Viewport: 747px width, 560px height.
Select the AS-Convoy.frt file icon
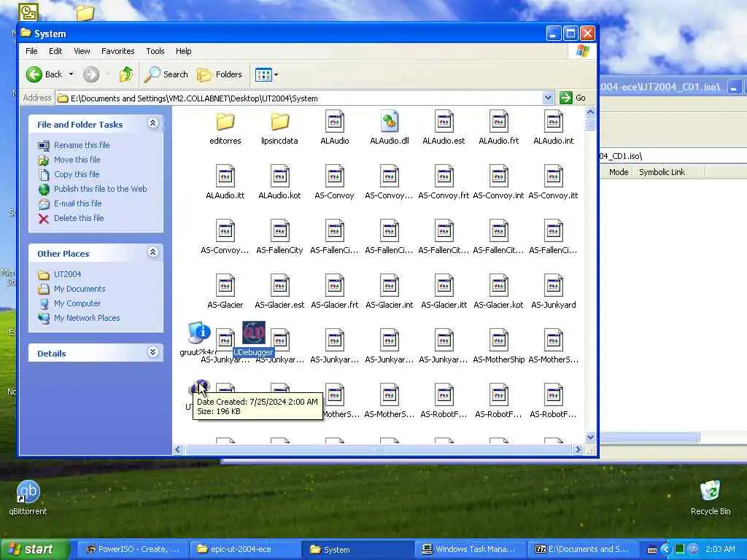[x=444, y=176]
